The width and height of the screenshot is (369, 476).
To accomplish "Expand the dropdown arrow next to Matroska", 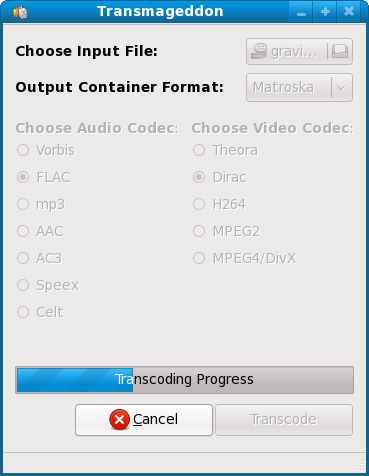I will 341,88.
